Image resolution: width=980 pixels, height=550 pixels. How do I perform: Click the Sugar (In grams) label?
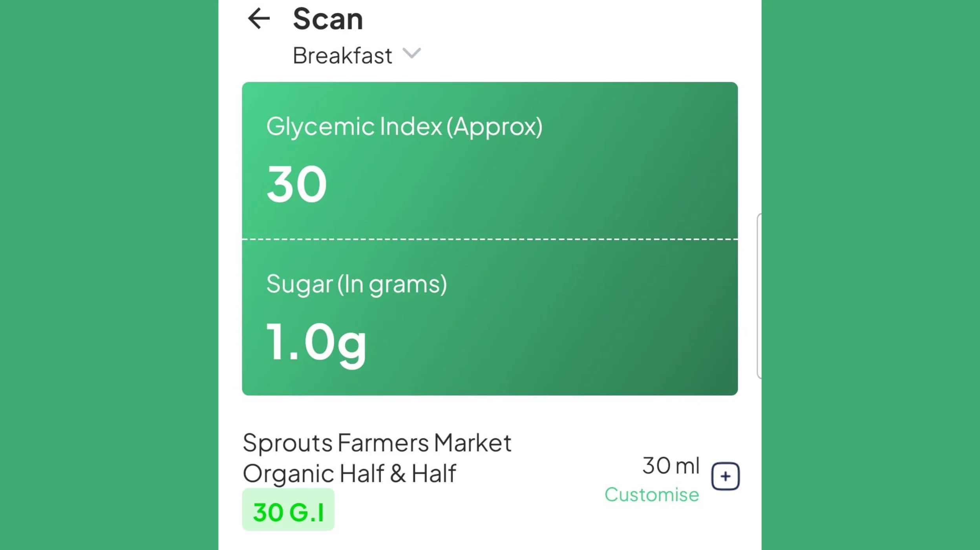[357, 284]
